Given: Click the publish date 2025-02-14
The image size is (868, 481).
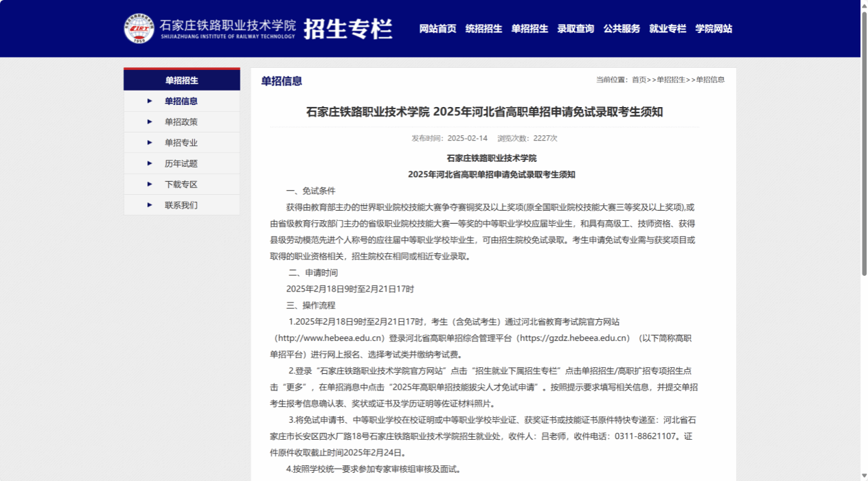Looking at the screenshot, I should click(468, 138).
